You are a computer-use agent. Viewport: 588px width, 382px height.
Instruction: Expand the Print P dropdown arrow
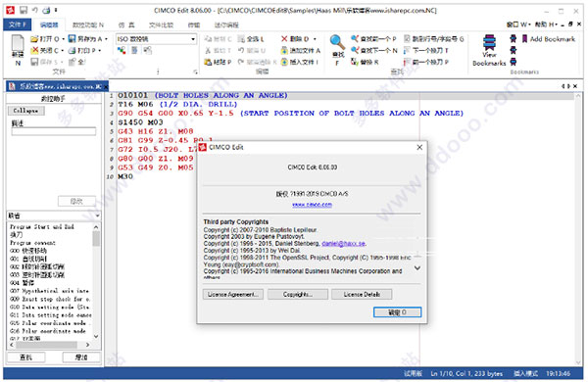coord(99,51)
